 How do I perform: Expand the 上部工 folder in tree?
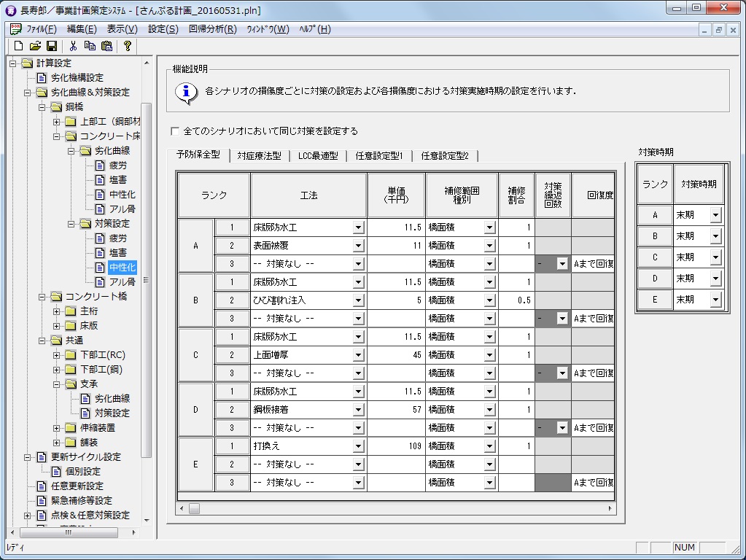click(57, 121)
